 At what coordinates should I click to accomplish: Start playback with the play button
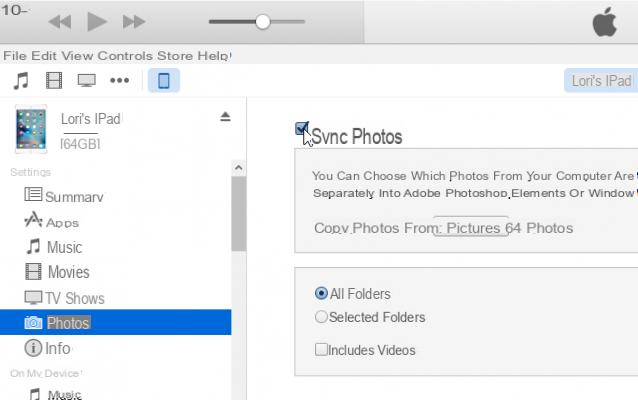[97, 21]
